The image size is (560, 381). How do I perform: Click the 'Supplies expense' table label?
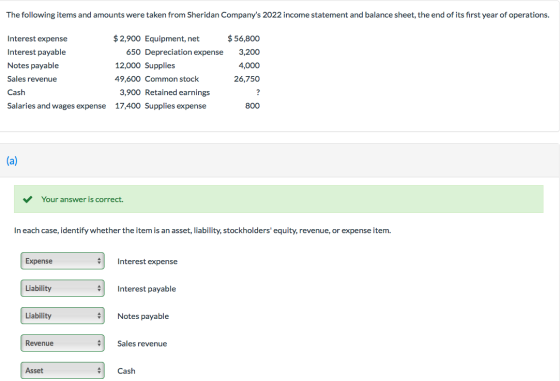tap(175, 106)
